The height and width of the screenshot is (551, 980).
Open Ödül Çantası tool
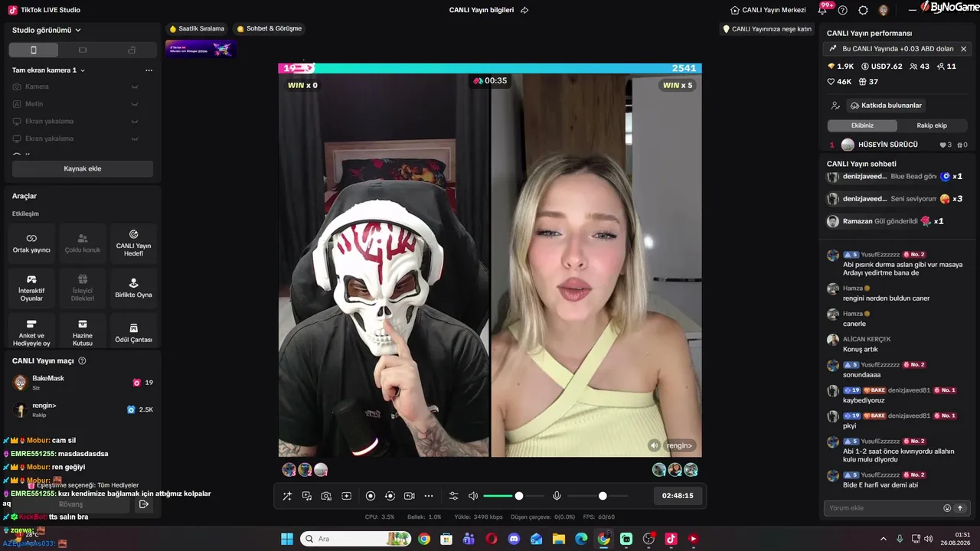coord(133,331)
